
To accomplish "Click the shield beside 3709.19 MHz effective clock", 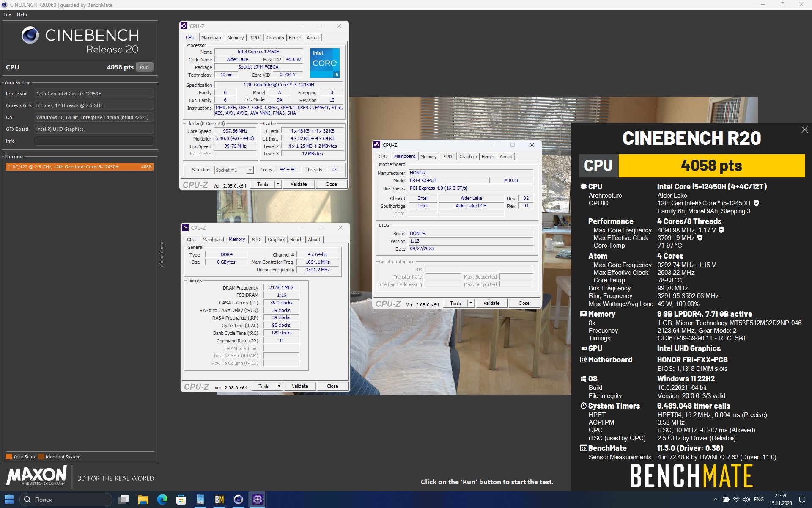I will coord(700,238).
